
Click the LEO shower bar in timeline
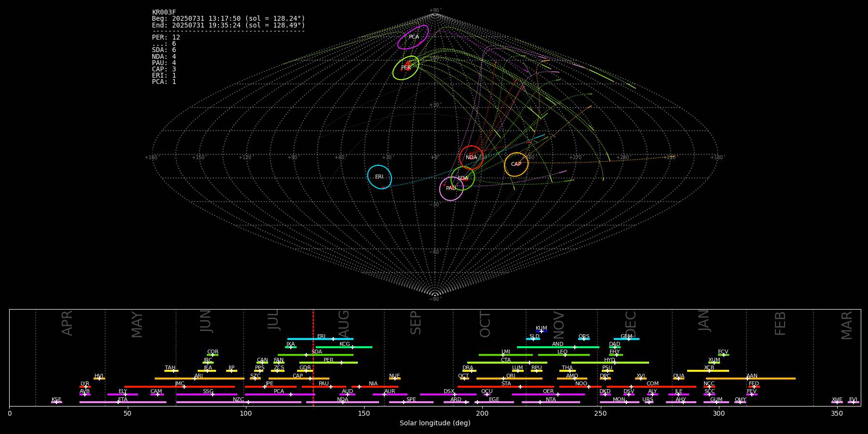click(x=564, y=355)
